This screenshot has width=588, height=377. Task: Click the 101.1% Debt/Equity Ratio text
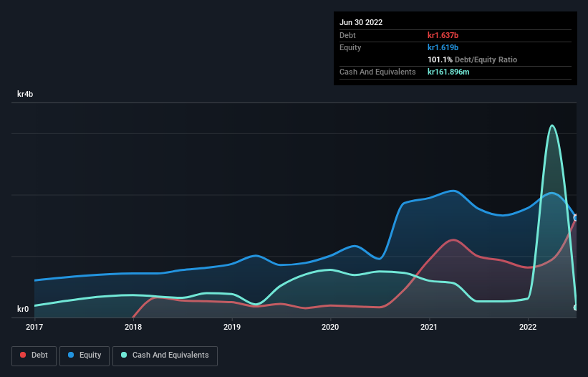tap(472, 59)
